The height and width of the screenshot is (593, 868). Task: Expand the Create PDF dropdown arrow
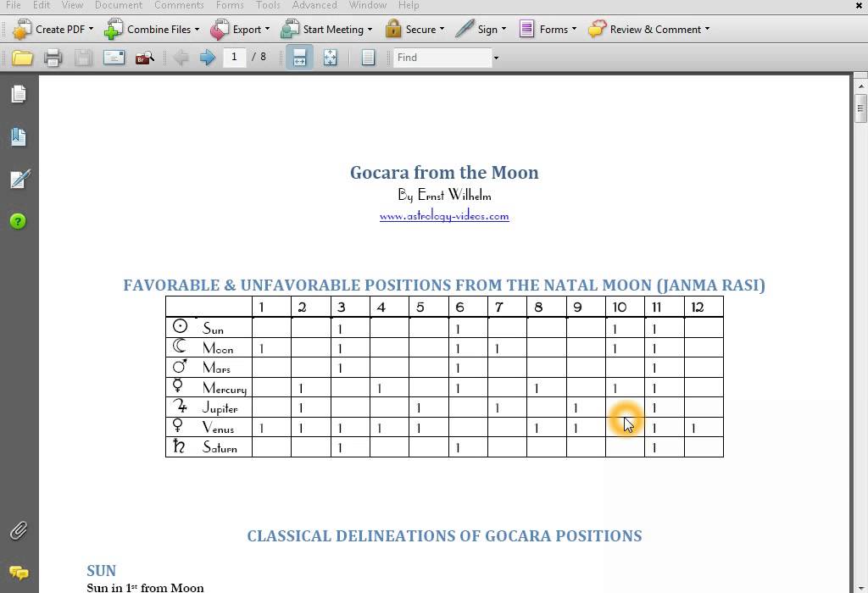tap(91, 29)
